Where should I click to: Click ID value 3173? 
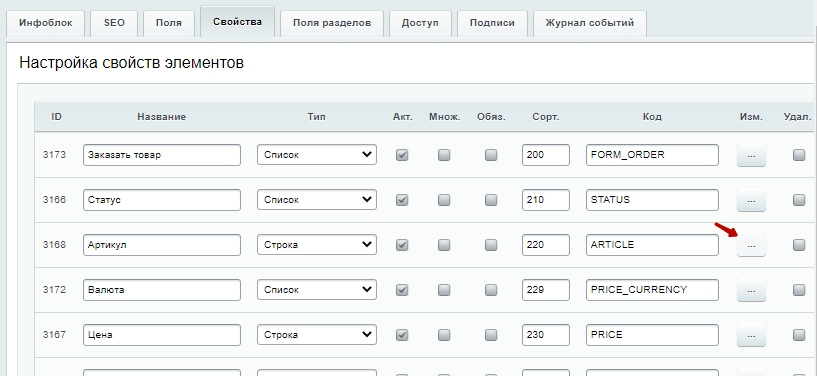point(54,155)
